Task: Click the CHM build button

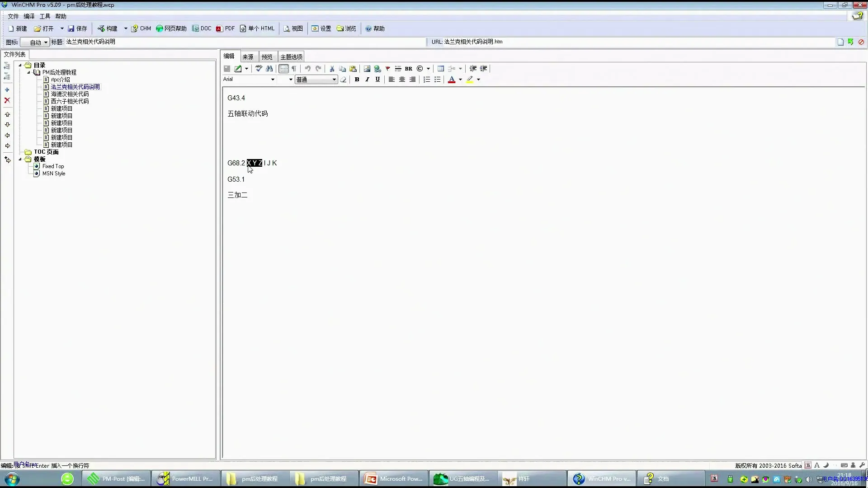Action: 141,28
